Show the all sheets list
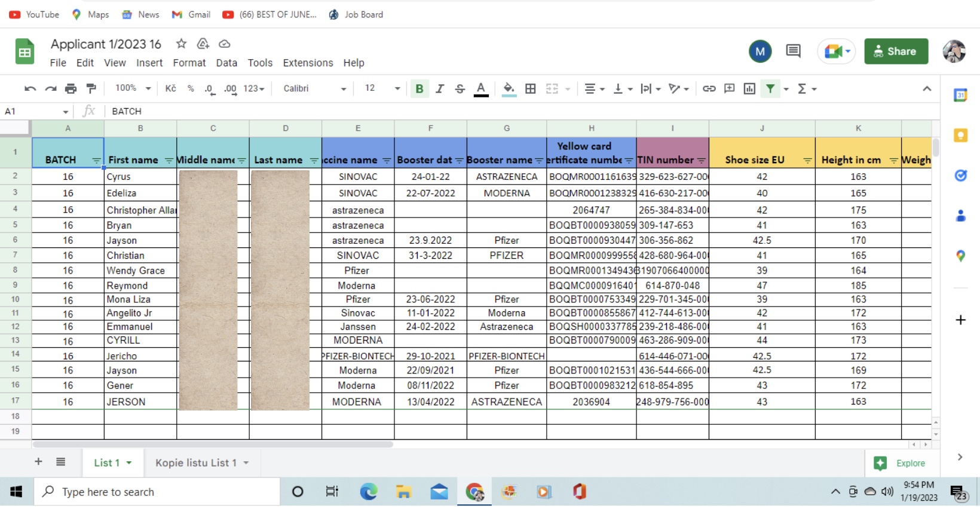980x527 pixels. click(60, 462)
